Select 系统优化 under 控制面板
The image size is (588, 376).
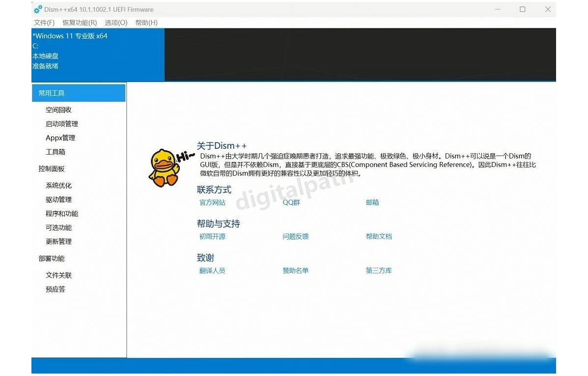coord(58,186)
